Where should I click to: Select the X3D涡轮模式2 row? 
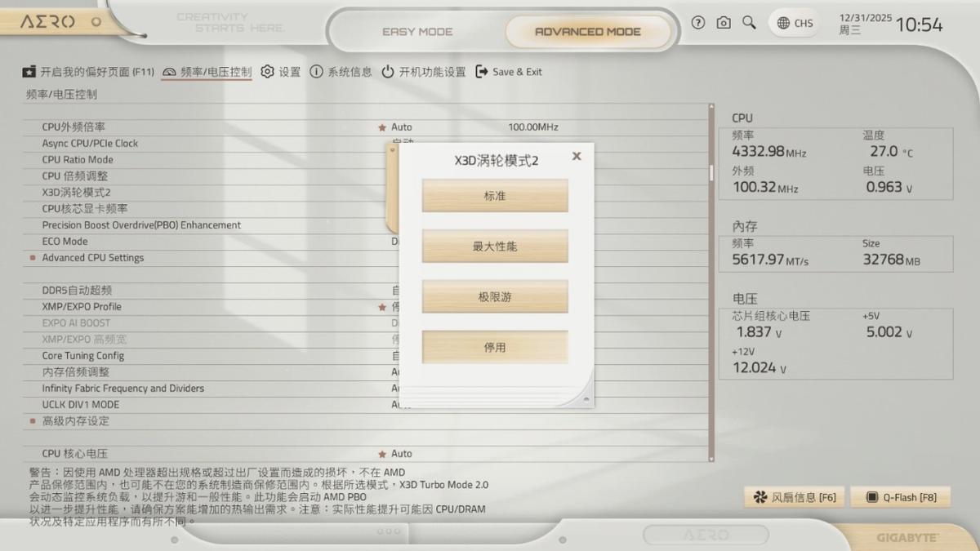(366, 193)
